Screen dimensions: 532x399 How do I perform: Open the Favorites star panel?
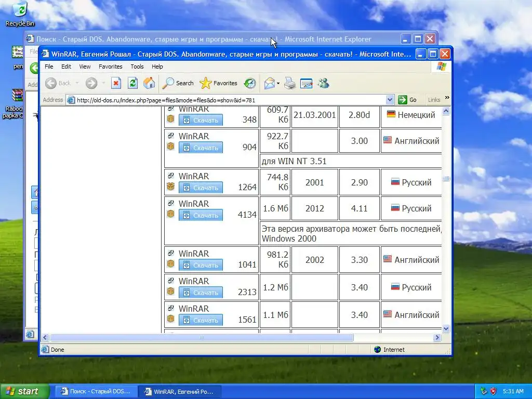pos(218,83)
